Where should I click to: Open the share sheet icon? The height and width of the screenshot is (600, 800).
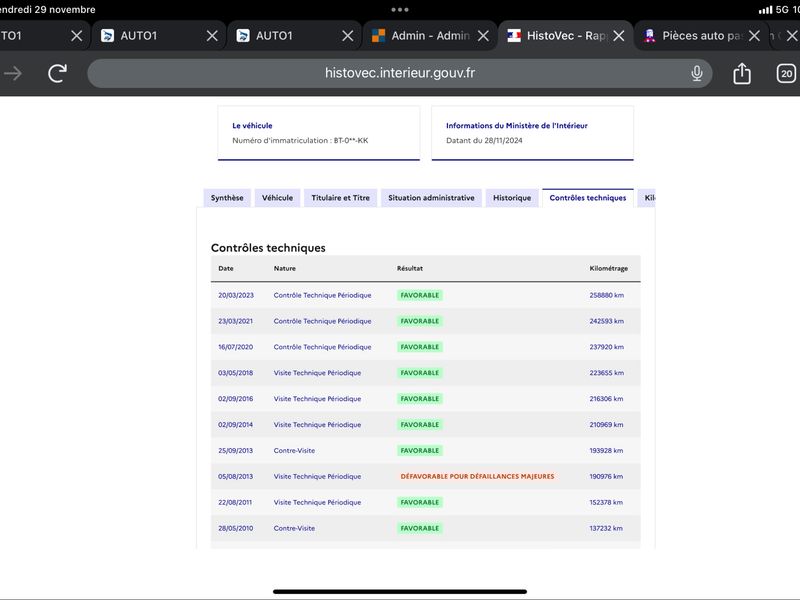click(742, 73)
